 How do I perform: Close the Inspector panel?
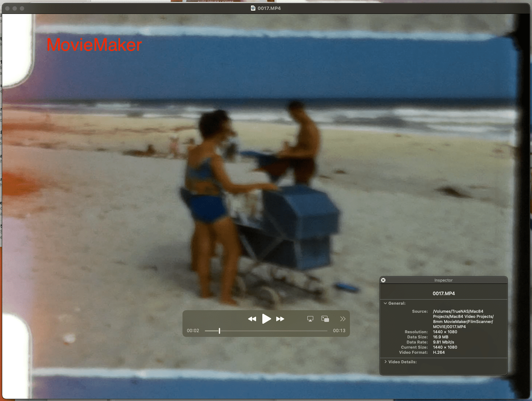coord(383,280)
